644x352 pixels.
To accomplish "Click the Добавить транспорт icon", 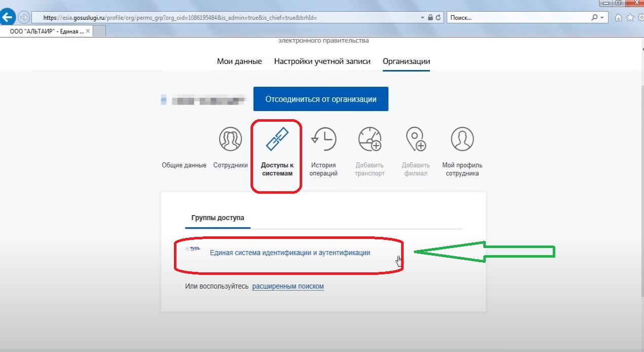I will pos(370,139).
